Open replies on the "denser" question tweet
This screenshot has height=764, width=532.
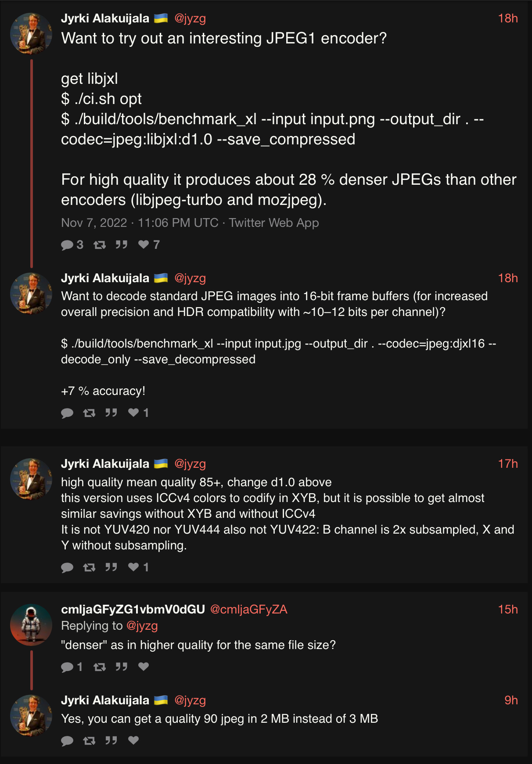[x=67, y=667]
